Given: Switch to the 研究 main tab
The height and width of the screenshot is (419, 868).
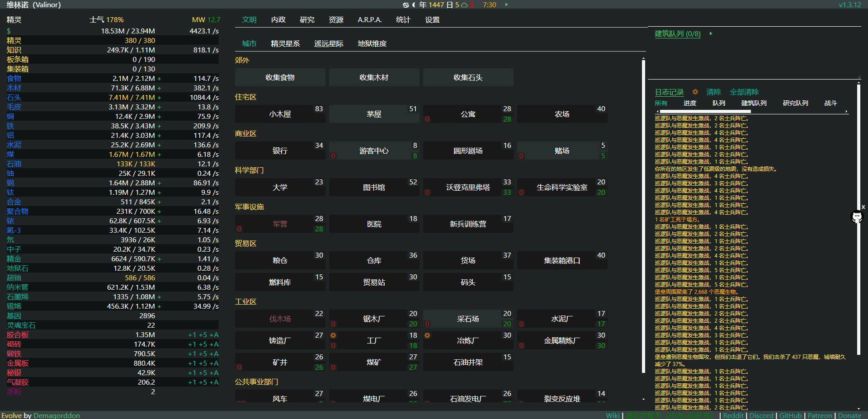Looking at the screenshot, I should pos(307,20).
